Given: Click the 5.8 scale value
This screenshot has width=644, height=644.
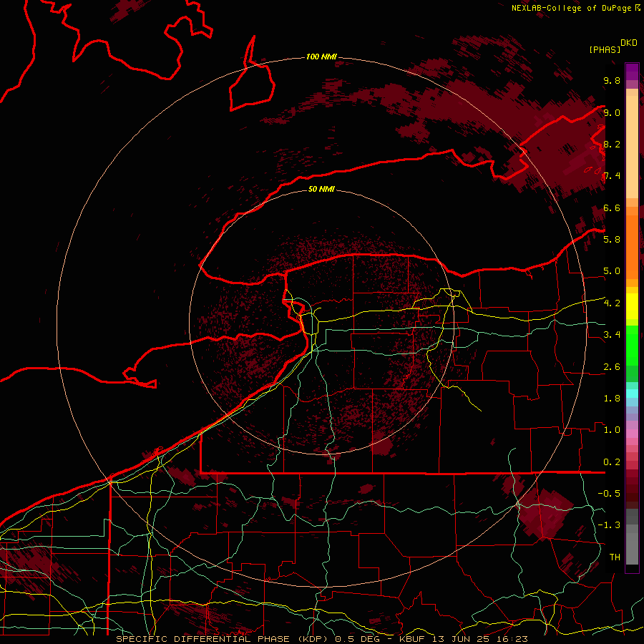Looking at the screenshot, I should [x=612, y=240].
